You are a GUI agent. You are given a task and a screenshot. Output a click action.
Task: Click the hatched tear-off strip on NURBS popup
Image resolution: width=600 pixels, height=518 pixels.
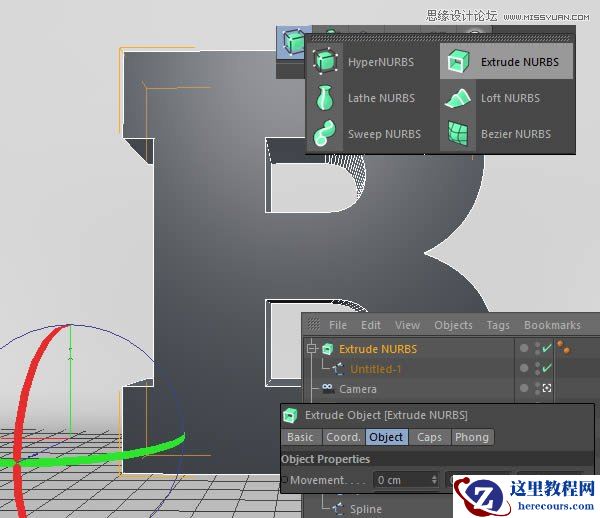tap(440, 38)
